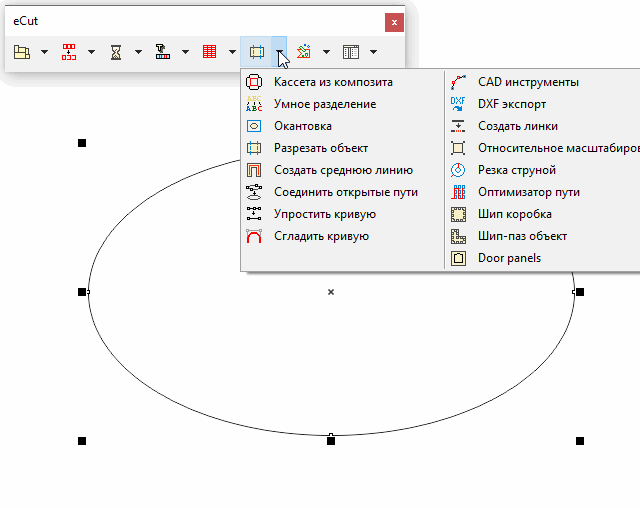
Task: Close the eCut toolbar window
Action: (x=394, y=22)
